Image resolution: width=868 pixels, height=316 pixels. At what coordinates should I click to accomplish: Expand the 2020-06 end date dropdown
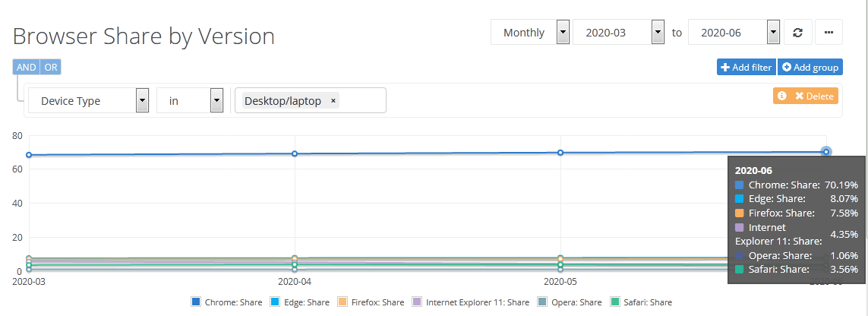(773, 33)
